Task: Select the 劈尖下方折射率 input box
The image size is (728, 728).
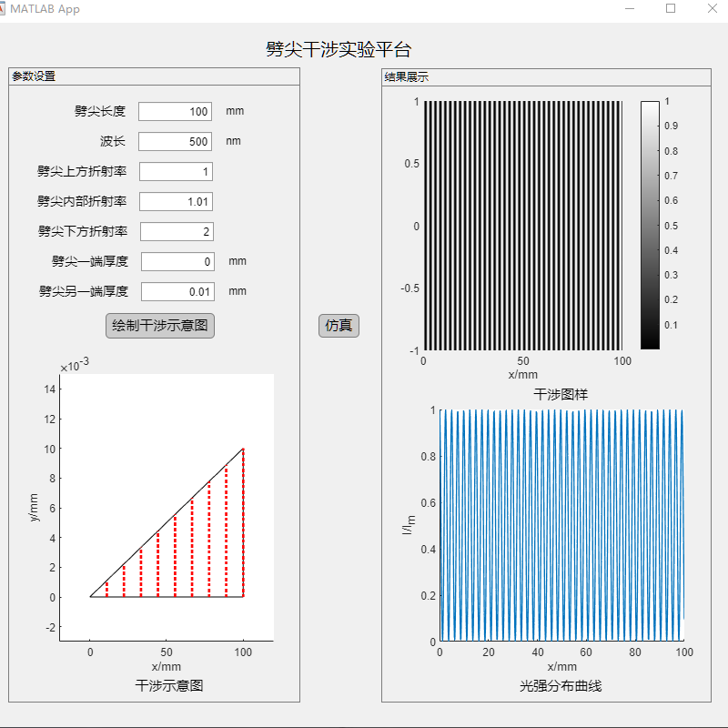Action: [x=176, y=231]
